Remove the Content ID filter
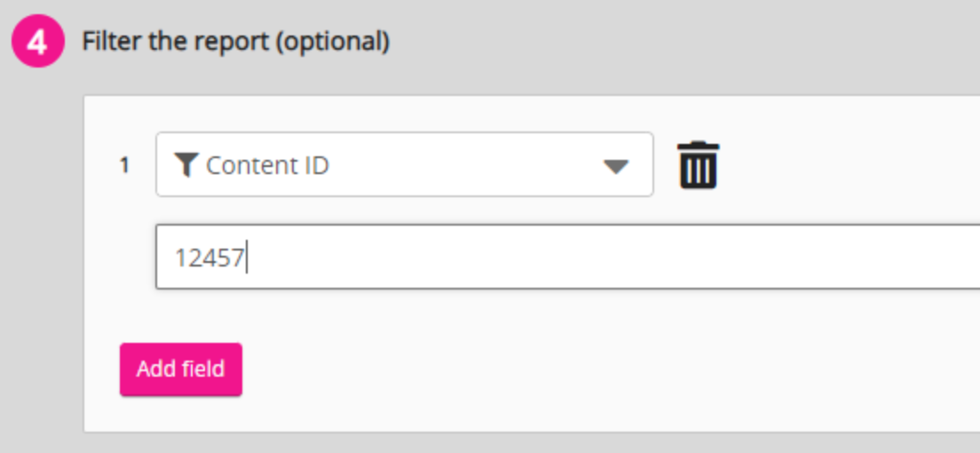980x453 pixels. pos(699,165)
